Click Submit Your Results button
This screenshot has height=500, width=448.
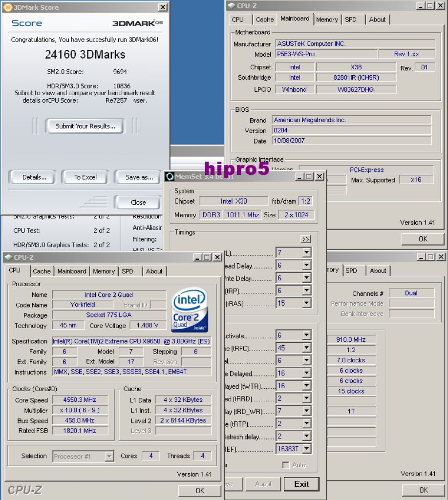click(x=85, y=126)
